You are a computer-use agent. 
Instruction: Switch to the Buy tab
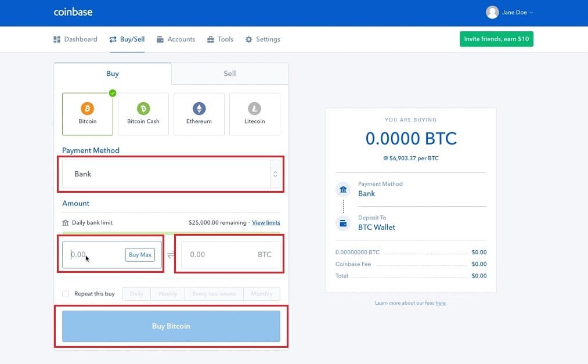point(113,74)
